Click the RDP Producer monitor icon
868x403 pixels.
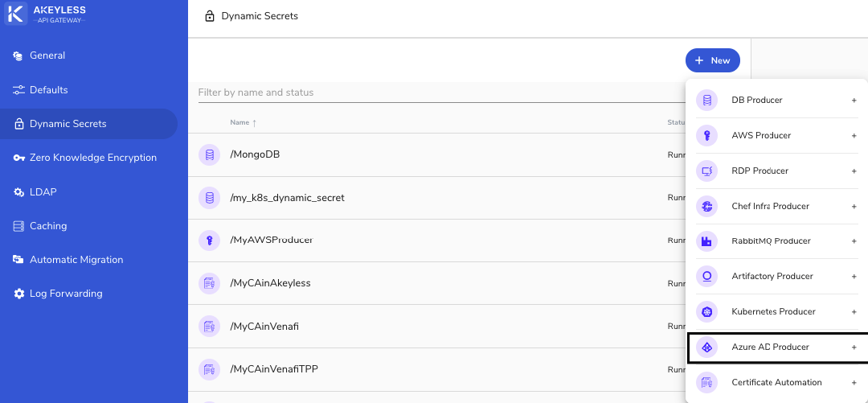pos(706,171)
